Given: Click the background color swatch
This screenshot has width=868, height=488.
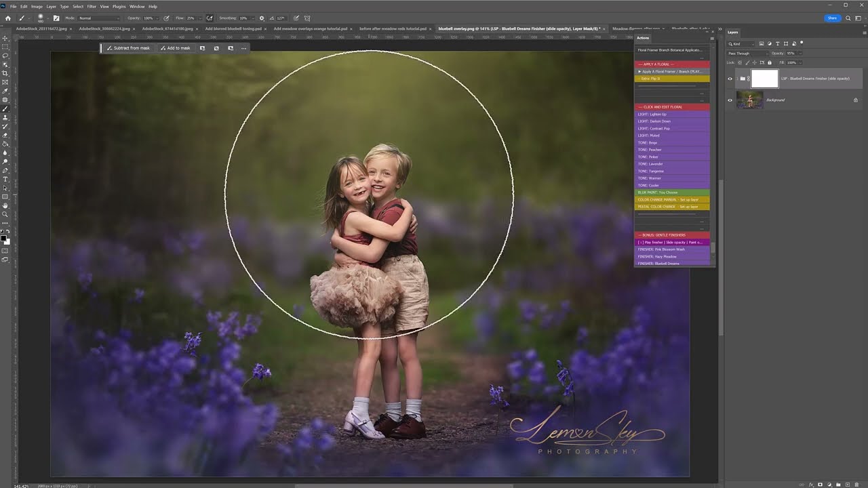Looking at the screenshot, I should (7, 241).
